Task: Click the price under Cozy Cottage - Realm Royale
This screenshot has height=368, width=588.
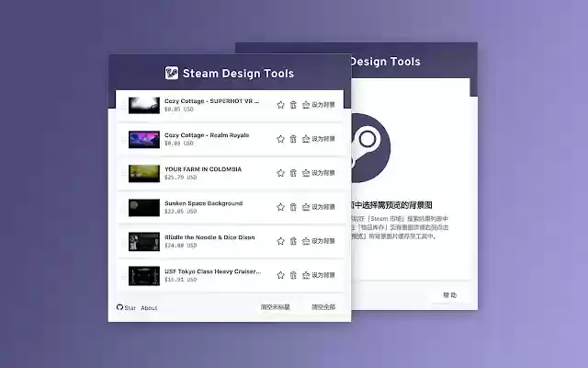Action: (179, 144)
